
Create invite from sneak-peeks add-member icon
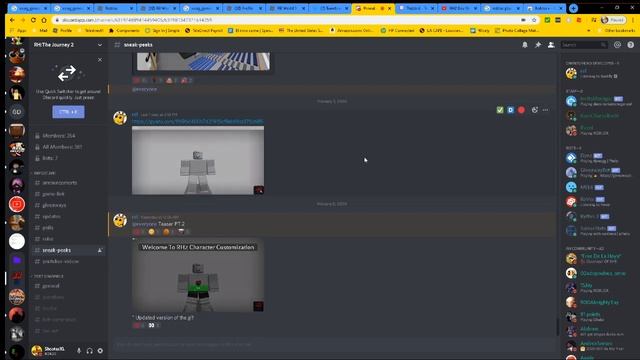tap(100, 250)
